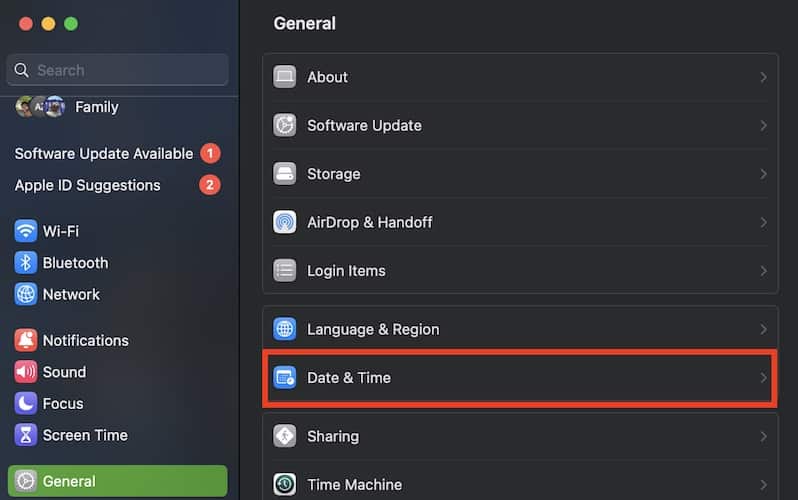
Task: Open the Sound speaker icon
Action: point(26,372)
